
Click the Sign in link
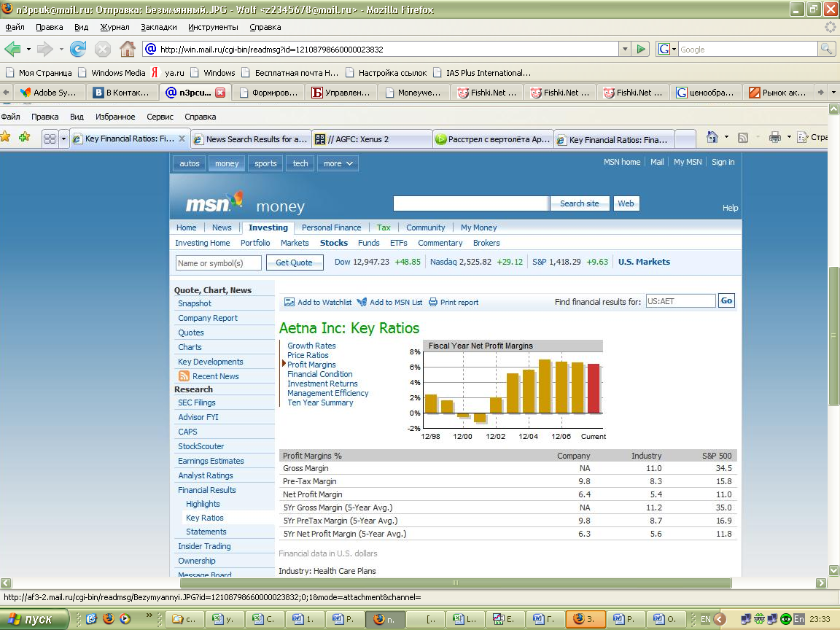pyautogui.click(x=723, y=162)
